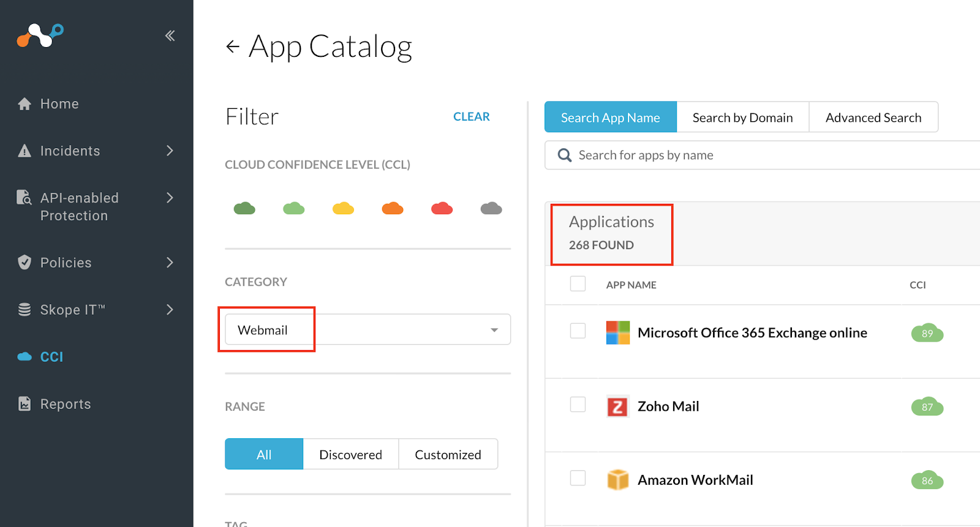
Task: Click the Microsoft Office 365 logo
Action: coord(618,332)
